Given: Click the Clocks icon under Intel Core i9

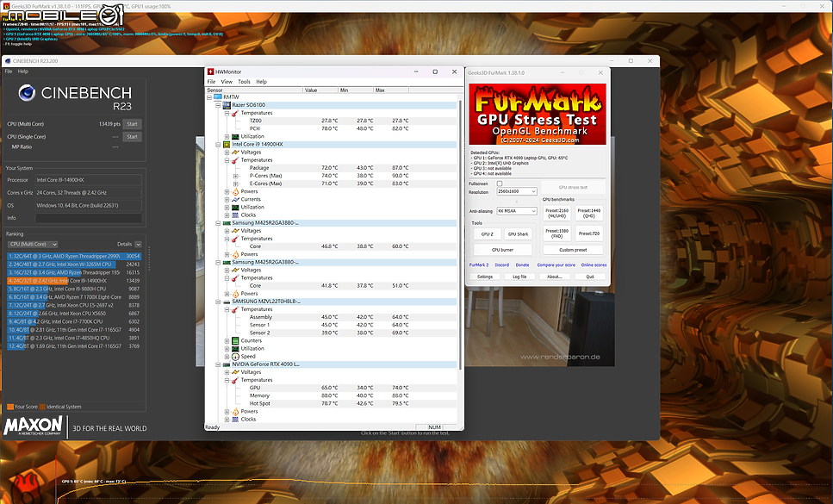Looking at the screenshot, I should click(x=235, y=215).
